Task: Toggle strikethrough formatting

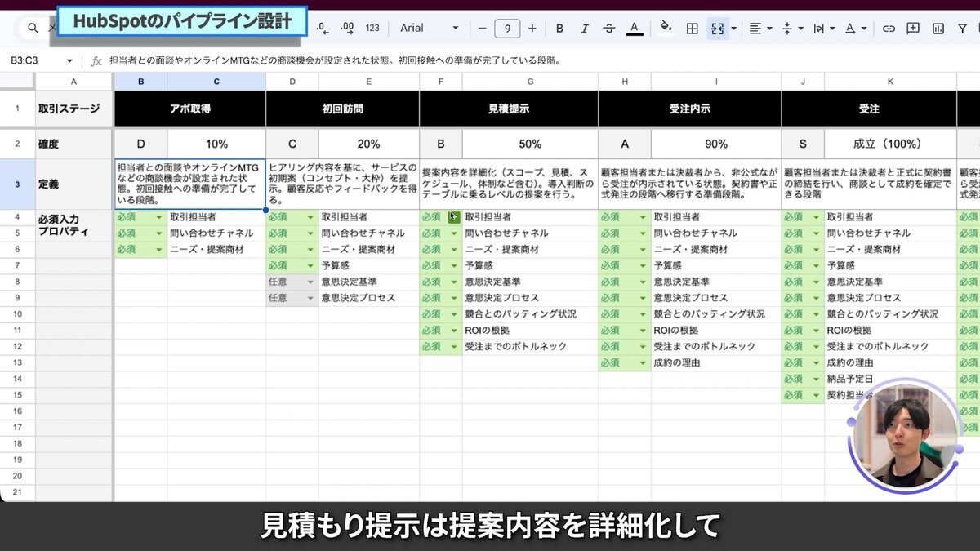Action: click(608, 27)
